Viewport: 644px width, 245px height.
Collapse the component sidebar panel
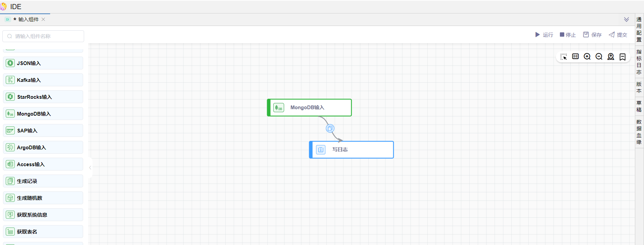90,167
